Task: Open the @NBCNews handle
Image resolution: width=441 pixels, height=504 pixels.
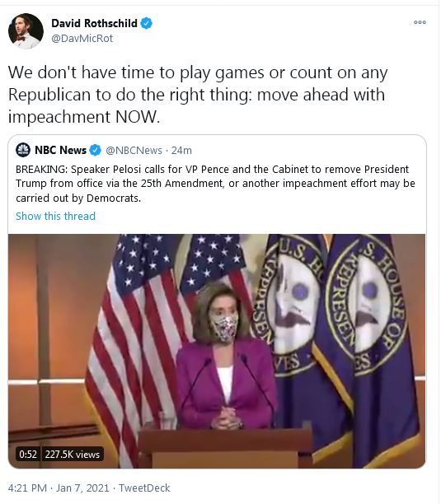Action: [x=134, y=150]
